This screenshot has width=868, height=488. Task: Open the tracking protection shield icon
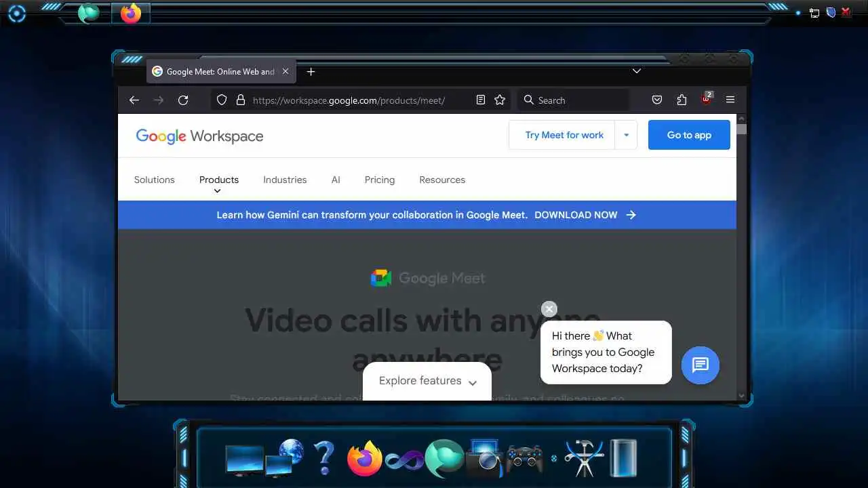(221, 100)
